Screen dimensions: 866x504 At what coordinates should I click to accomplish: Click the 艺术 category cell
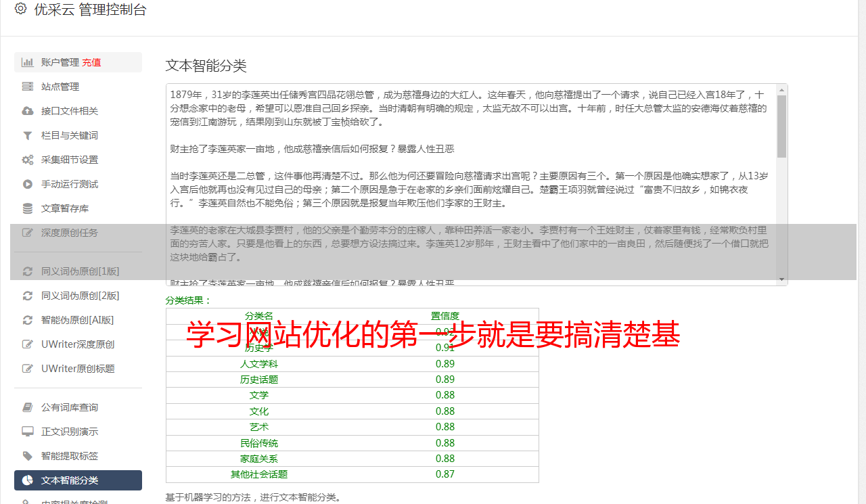(x=259, y=427)
